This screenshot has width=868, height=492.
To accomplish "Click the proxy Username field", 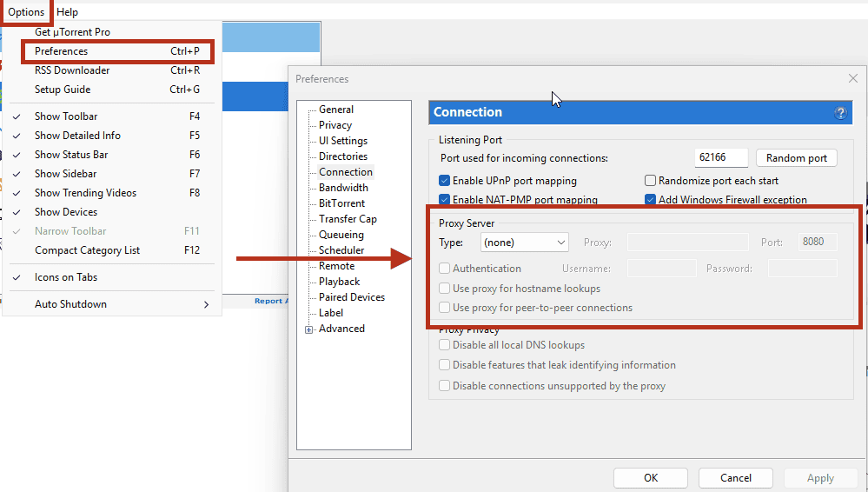I will (661, 268).
